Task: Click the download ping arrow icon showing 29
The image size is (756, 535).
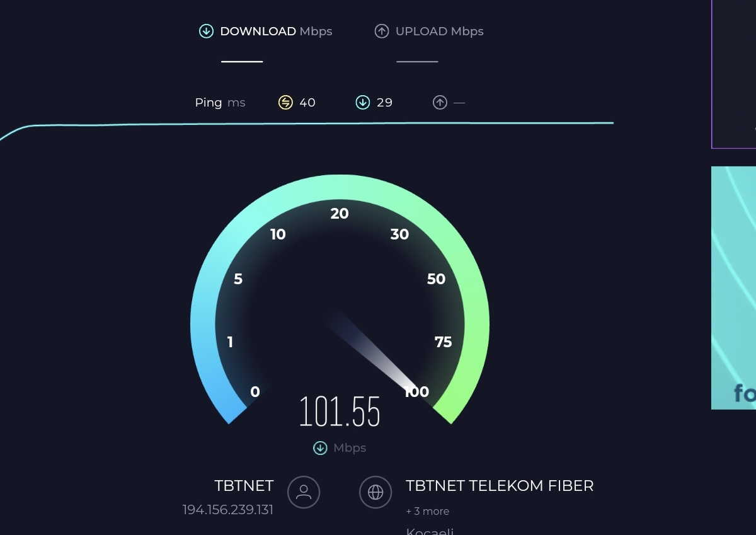Action: (363, 102)
